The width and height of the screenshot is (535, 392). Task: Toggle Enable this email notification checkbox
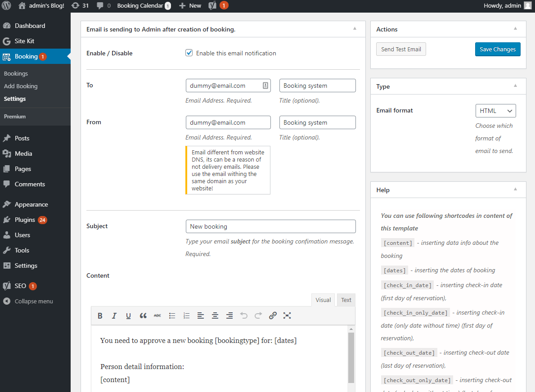coord(189,53)
